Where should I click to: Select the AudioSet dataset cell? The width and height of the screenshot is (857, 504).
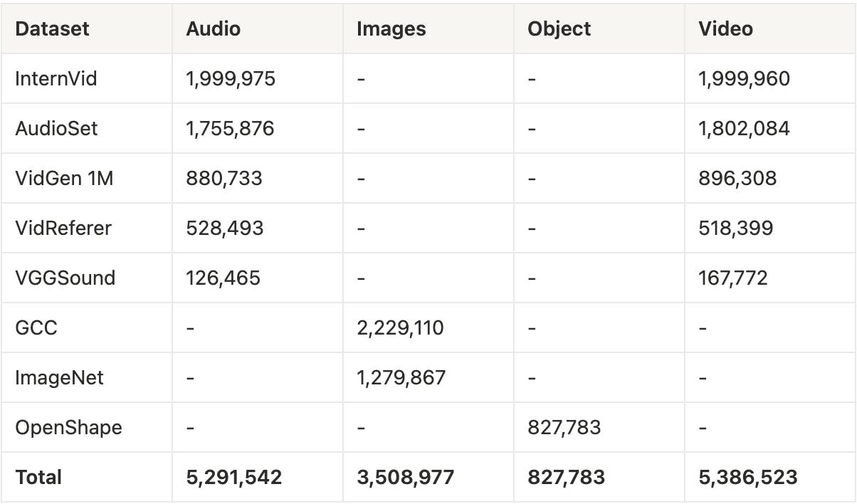[x=56, y=128]
